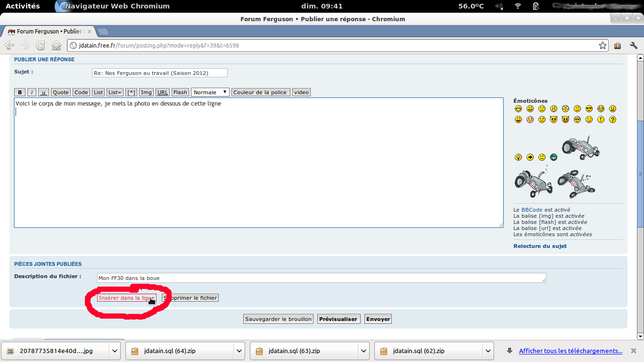The height and width of the screenshot is (362, 644).
Task: Open Afficher tous les téléchargements link
Action: click(x=570, y=351)
